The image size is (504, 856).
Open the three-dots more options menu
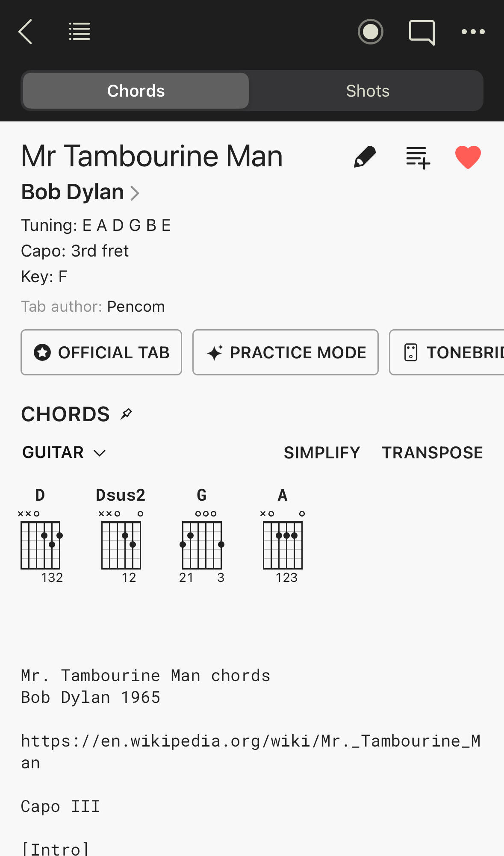473,32
